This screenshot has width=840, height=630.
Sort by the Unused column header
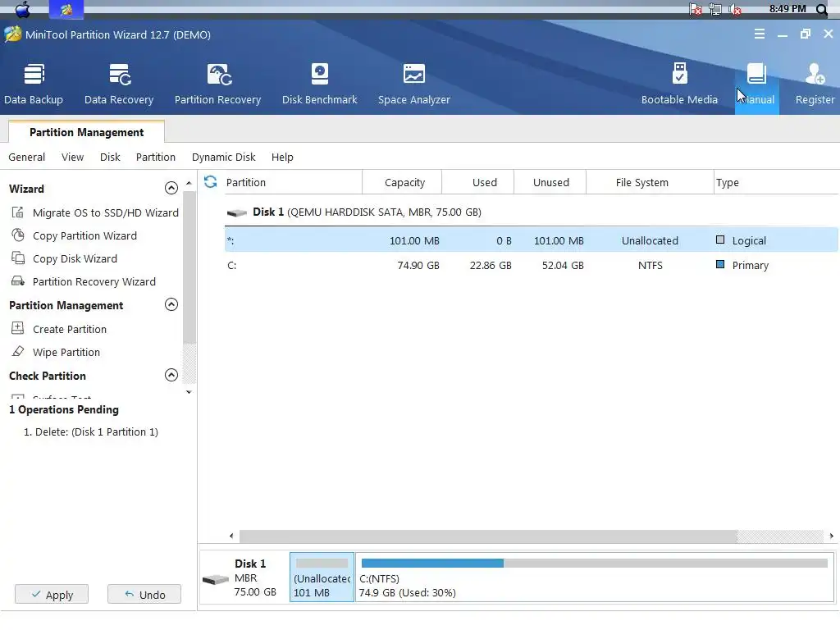tap(550, 182)
